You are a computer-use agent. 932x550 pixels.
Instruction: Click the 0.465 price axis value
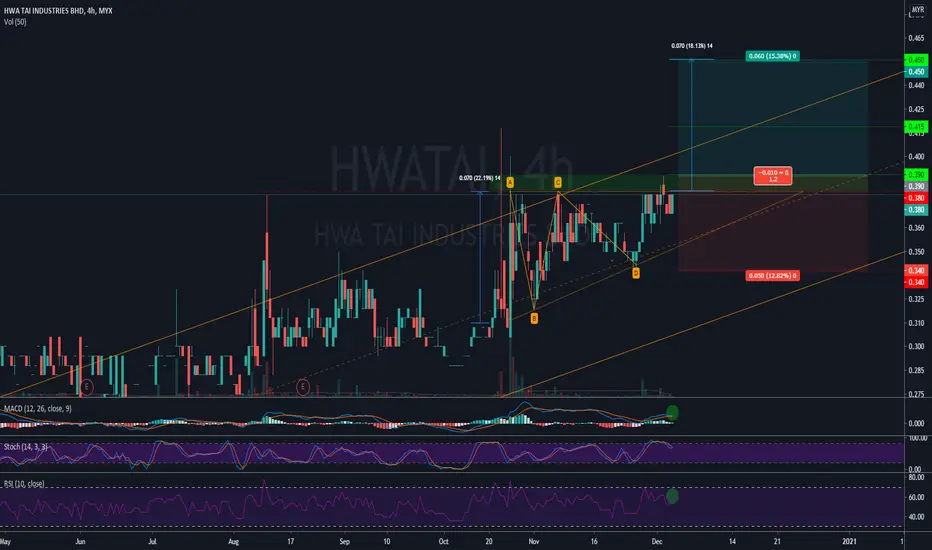(916, 38)
